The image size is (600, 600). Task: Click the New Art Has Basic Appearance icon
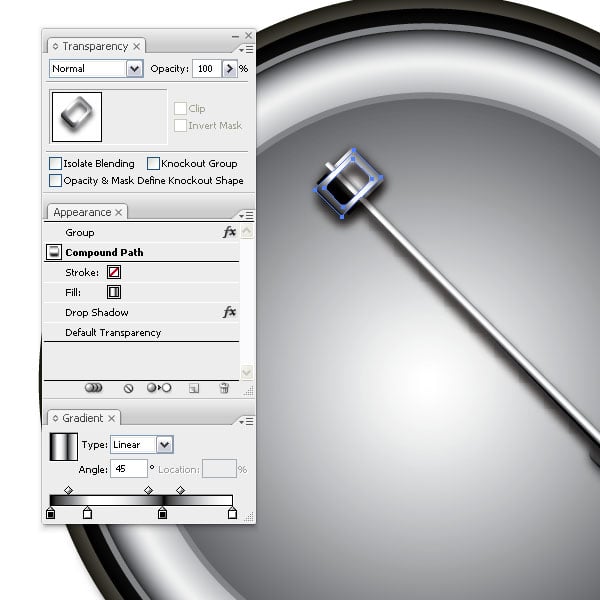click(94, 388)
